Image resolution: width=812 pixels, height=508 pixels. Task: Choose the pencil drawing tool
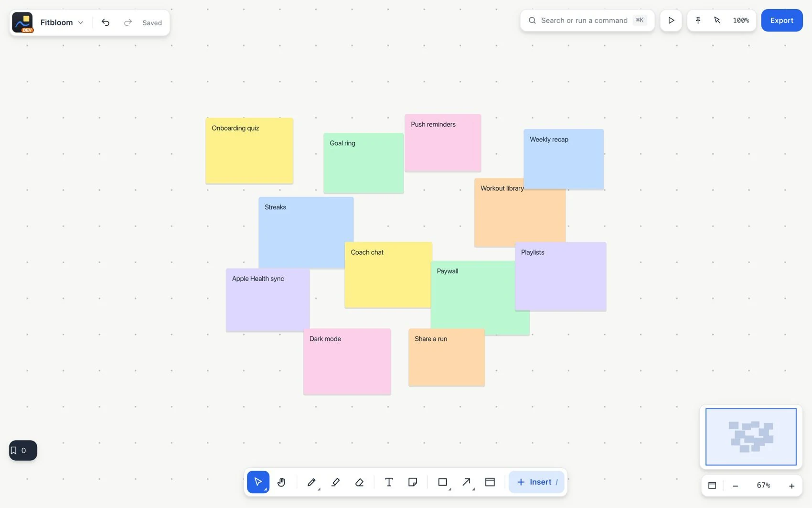pyautogui.click(x=311, y=482)
